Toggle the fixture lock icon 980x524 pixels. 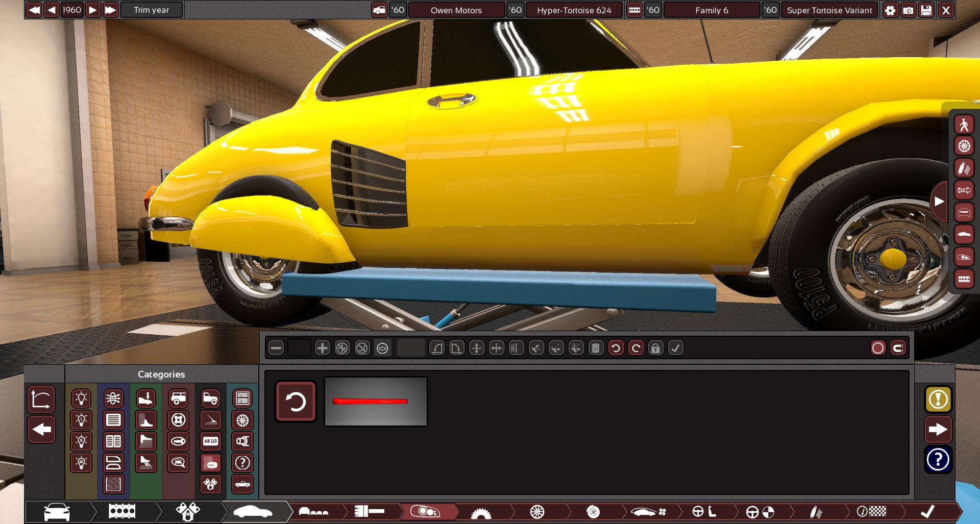655,348
